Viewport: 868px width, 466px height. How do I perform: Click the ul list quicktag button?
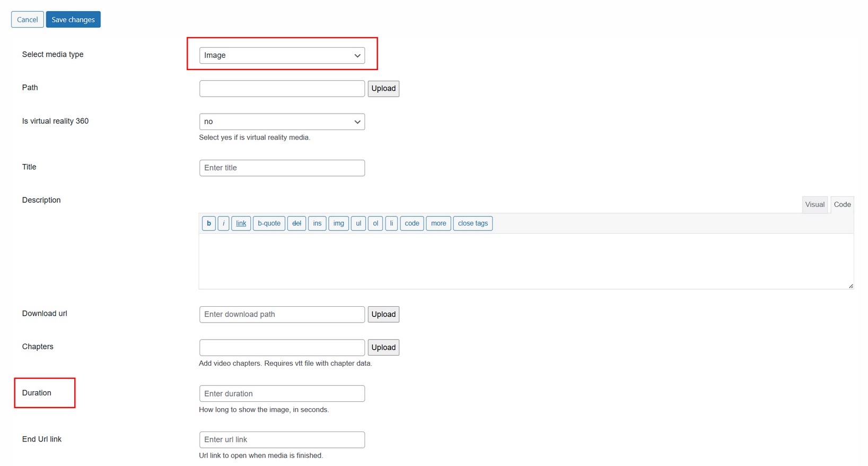pos(358,223)
